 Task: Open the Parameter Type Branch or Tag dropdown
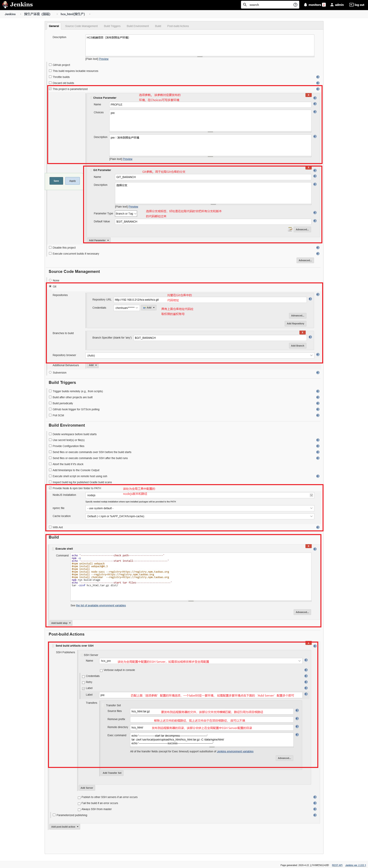click(126, 214)
